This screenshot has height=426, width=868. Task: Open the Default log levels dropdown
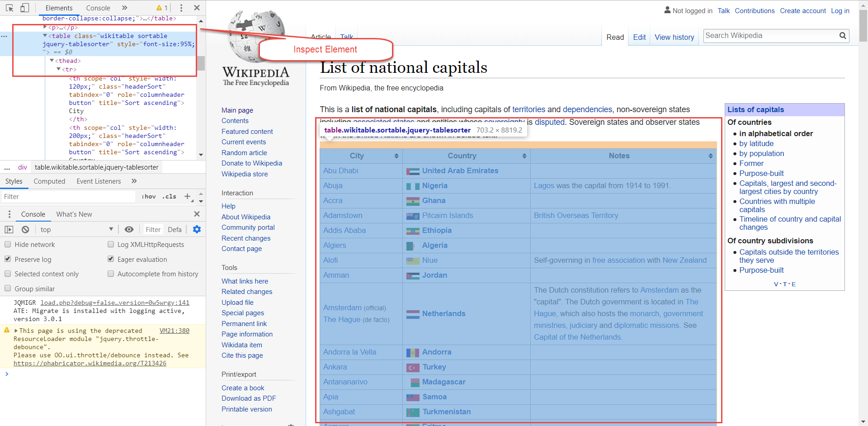pos(175,229)
